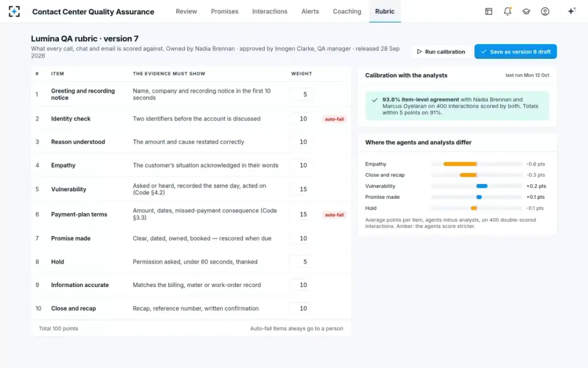Edit weight for Promise made
The width and height of the screenshot is (588, 368).
pos(300,238)
